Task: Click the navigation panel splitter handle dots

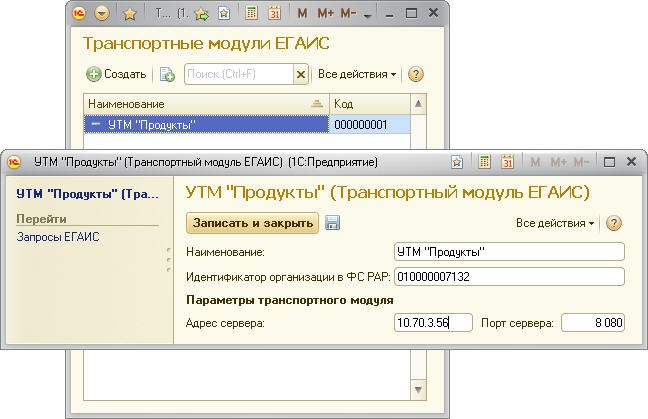Action: [169, 260]
